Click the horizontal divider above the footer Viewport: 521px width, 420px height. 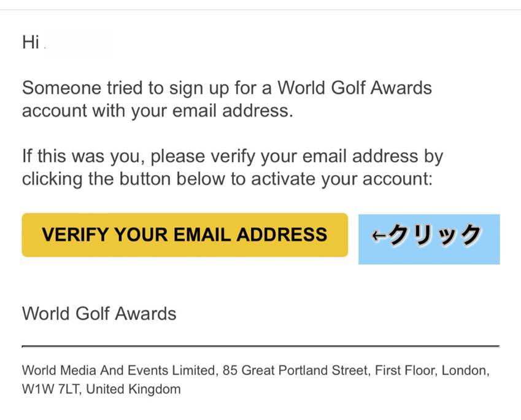(260, 347)
